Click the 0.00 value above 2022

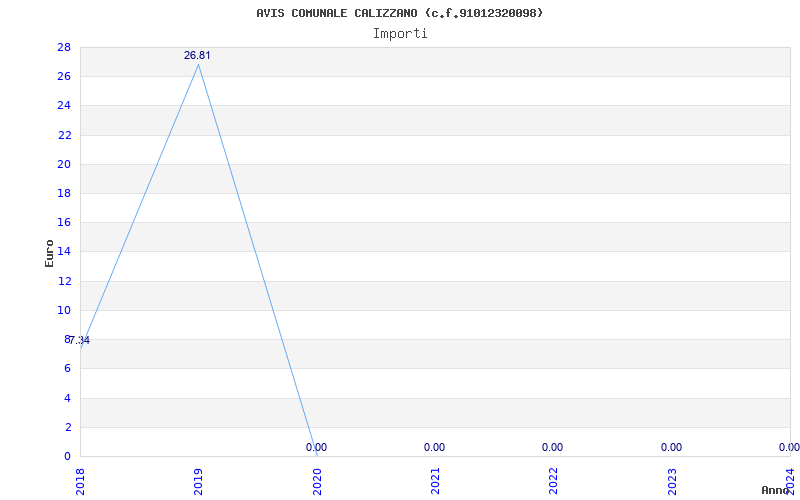(x=553, y=447)
